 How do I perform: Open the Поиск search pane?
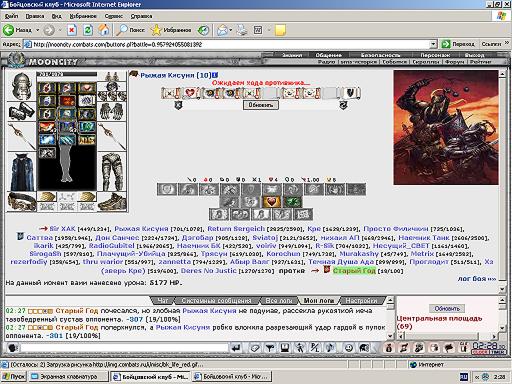point(131,30)
